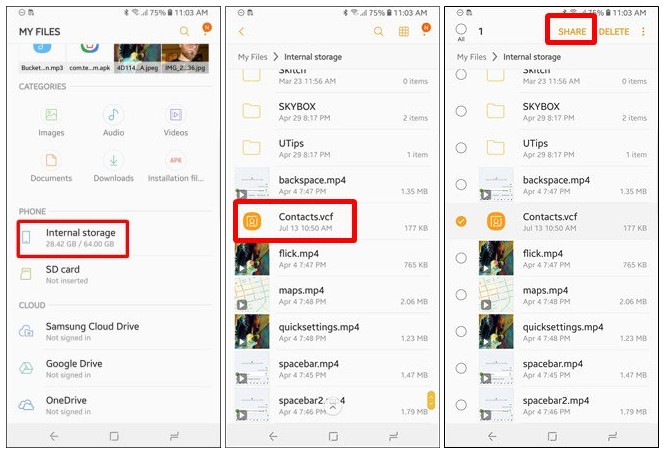Open Contacts.vcf in middle screen
The image size is (664, 451).
click(333, 221)
